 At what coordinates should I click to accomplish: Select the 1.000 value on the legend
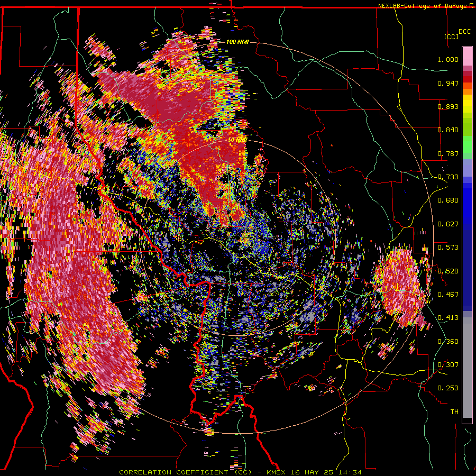tap(448, 59)
